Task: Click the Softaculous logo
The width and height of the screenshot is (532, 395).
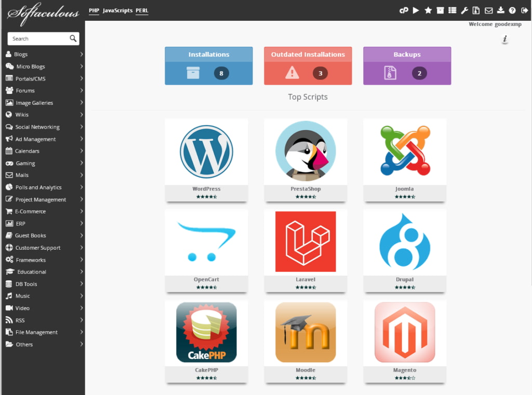Action: [x=43, y=13]
